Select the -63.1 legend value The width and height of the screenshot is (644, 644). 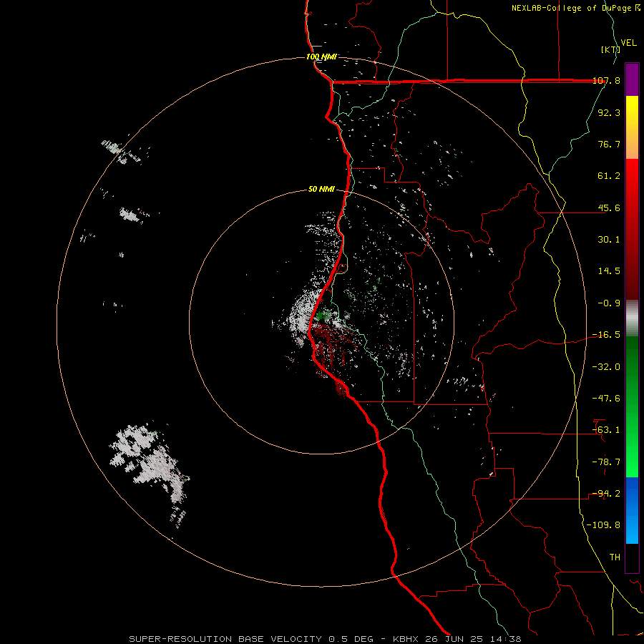click(606, 430)
